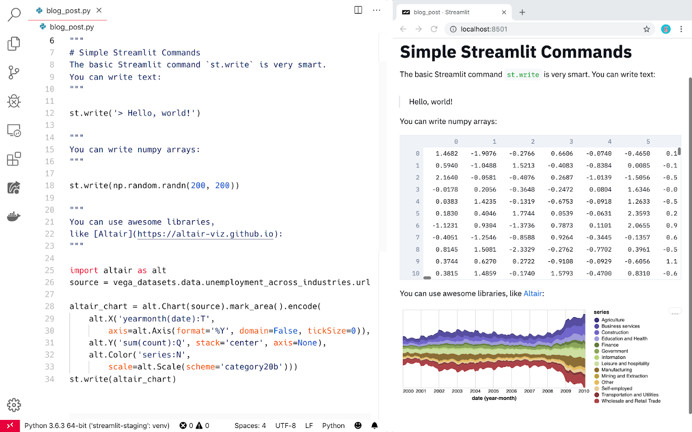This screenshot has width=692, height=432.
Task: Click the cell value 2.1640
Action: coord(447,177)
